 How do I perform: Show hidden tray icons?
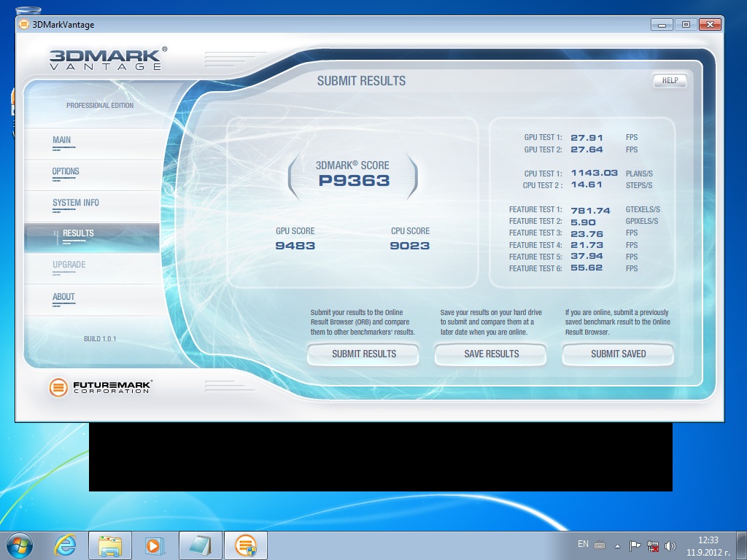click(x=617, y=546)
